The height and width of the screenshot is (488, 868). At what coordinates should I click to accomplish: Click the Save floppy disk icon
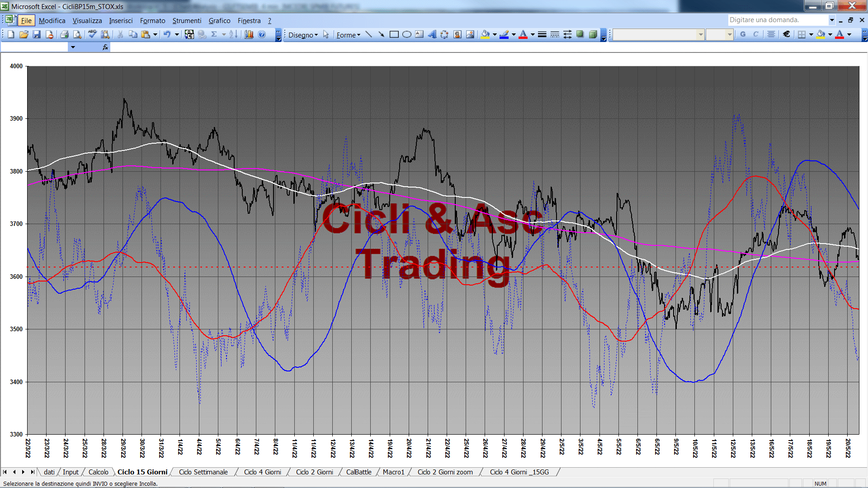[x=37, y=34]
